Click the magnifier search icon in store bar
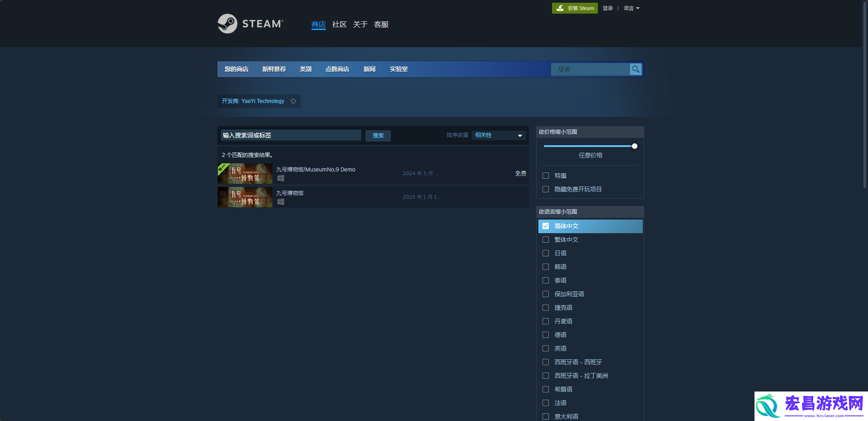868x421 pixels. coord(636,69)
